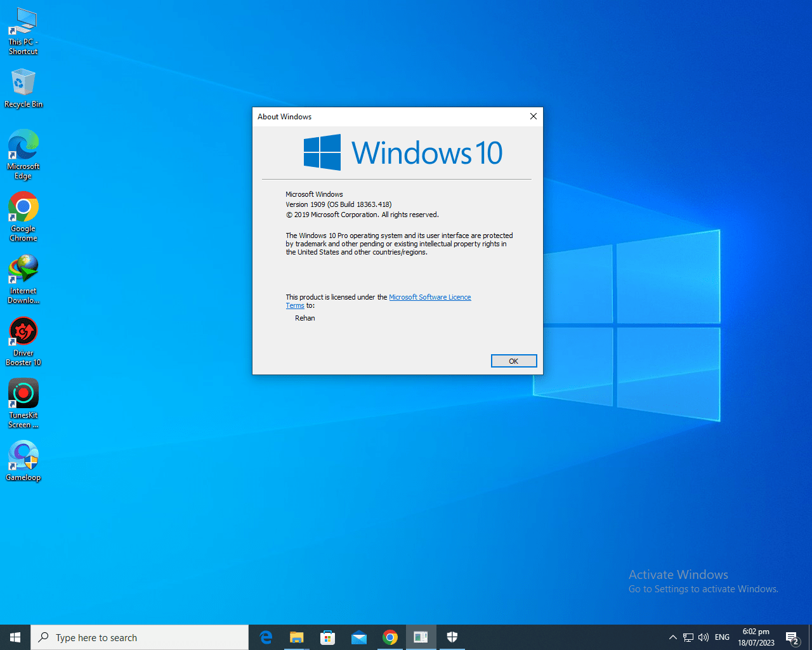Open Driver Booster 10 desktop icon
812x650 pixels.
pos(23,342)
